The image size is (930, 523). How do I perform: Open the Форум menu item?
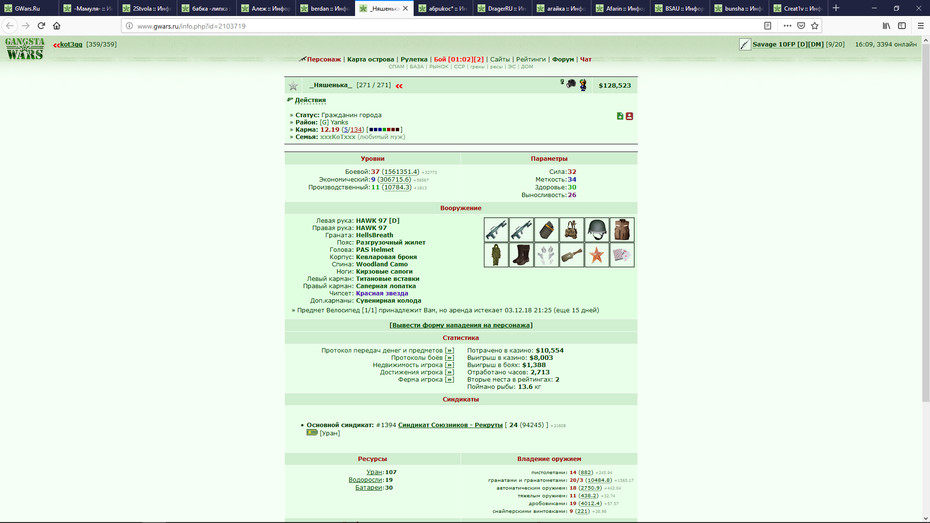[x=563, y=59]
